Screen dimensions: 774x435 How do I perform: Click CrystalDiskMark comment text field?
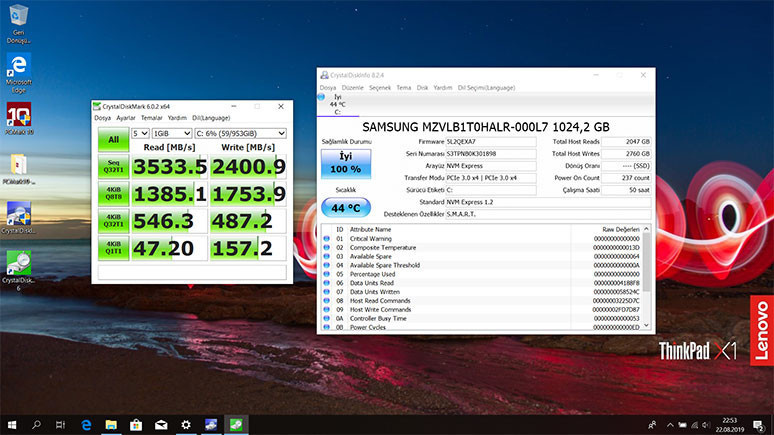click(x=192, y=272)
